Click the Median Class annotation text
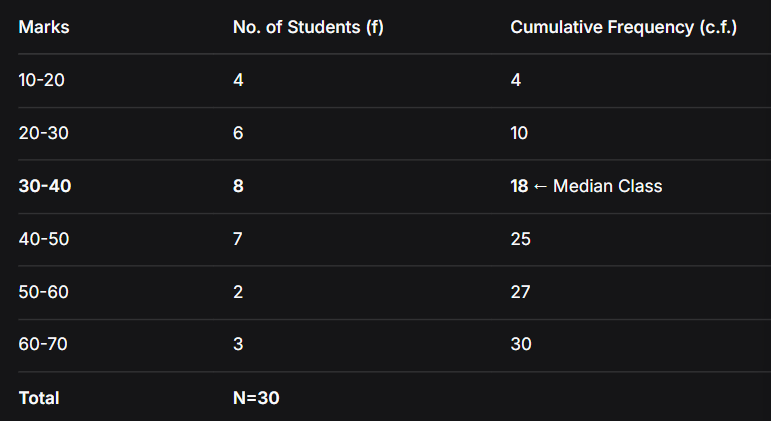This screenshot has height=421, width=771. (607, 186)
